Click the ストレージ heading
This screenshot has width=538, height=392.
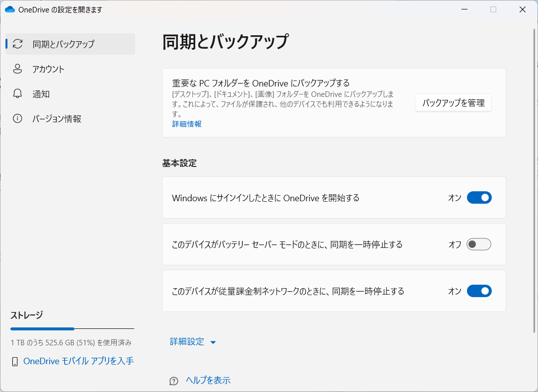[27, 315]
